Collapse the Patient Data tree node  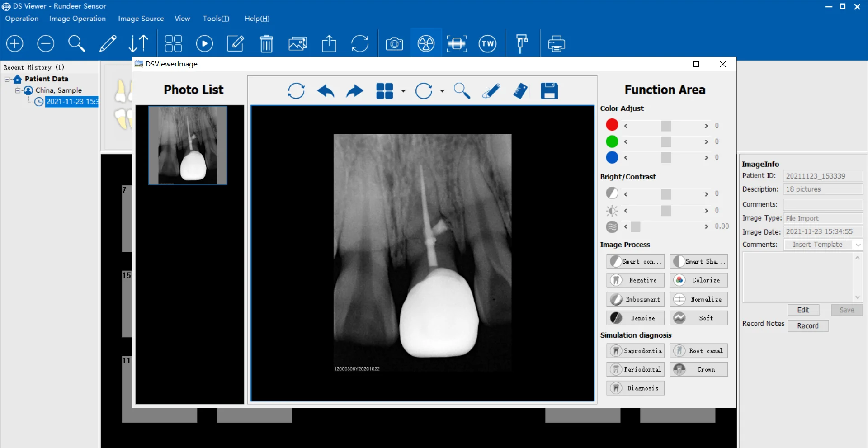[x=7, y=79]
